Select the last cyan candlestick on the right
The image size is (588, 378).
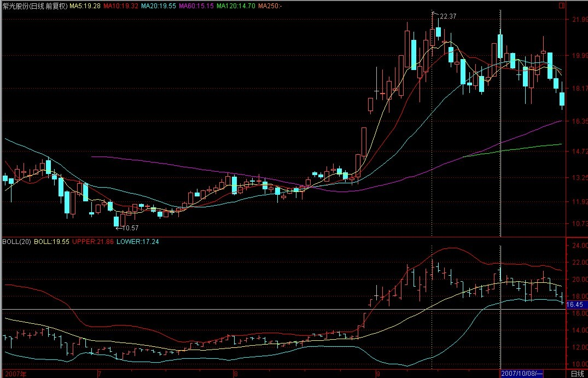(562, 99)
